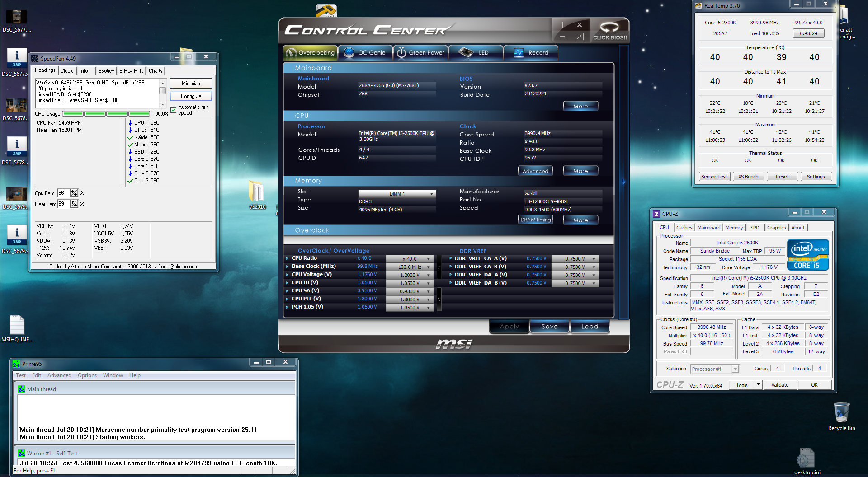Click the Record graph icon
868x477 pixels.
519,53
